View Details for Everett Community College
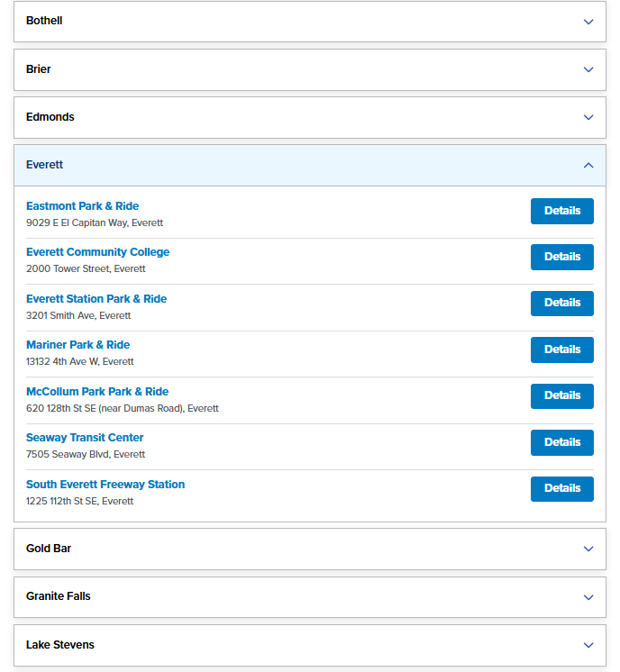 click(x=562, y=257)
